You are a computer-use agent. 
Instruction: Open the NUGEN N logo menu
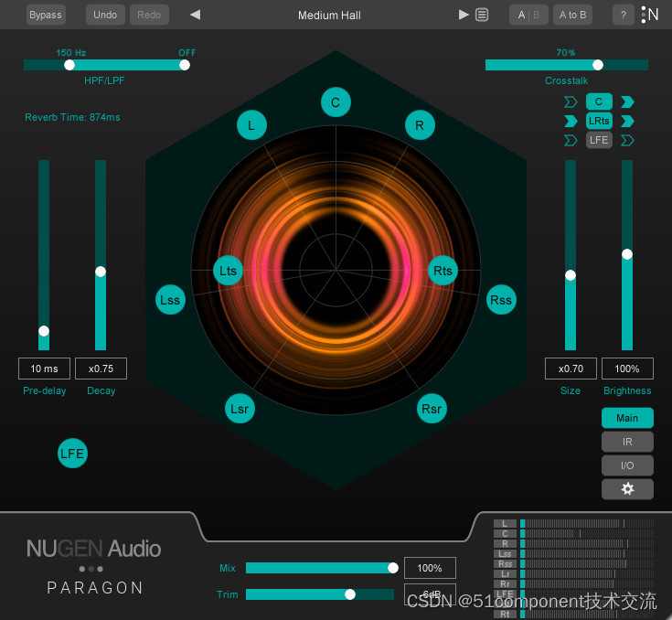[650, 15]
